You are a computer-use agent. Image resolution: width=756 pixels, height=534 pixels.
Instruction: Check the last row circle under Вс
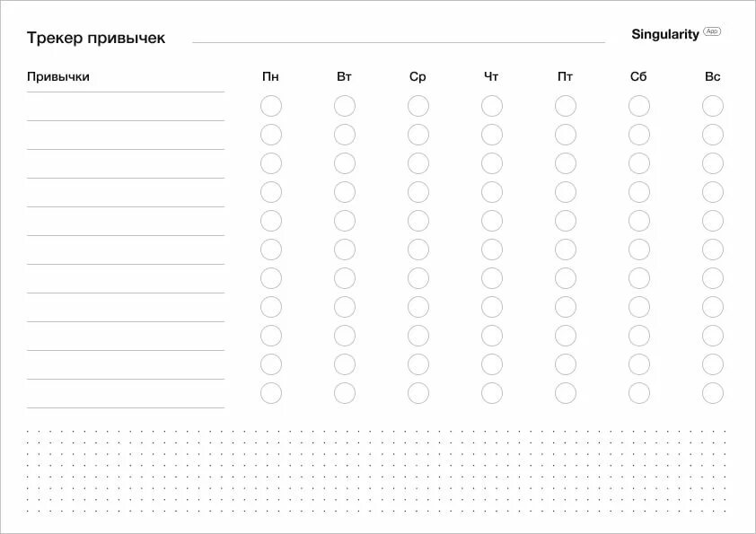(713, 393)
